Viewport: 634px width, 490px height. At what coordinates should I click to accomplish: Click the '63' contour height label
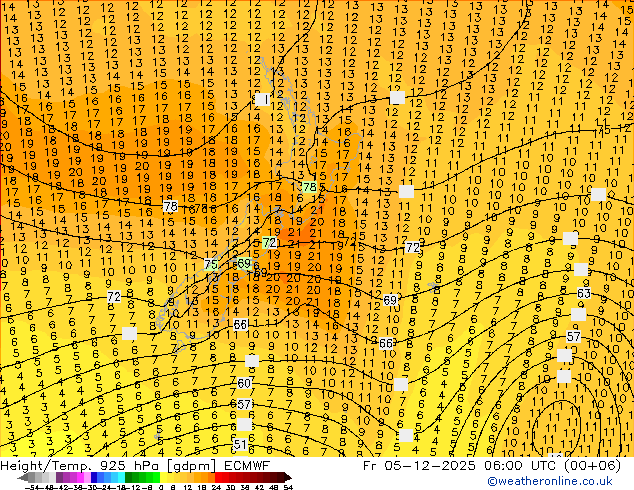tap(583, 293)
